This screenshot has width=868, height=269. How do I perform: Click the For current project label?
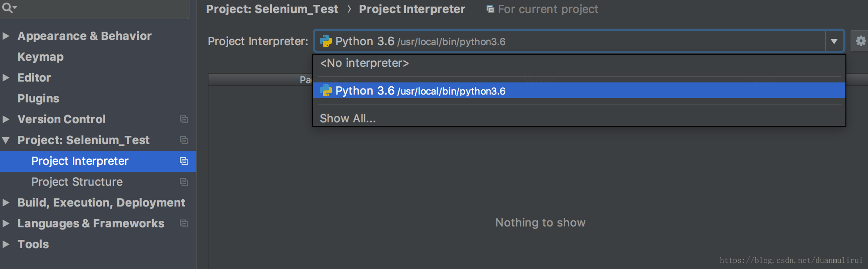pyautogui.click(x=548, y=9)
